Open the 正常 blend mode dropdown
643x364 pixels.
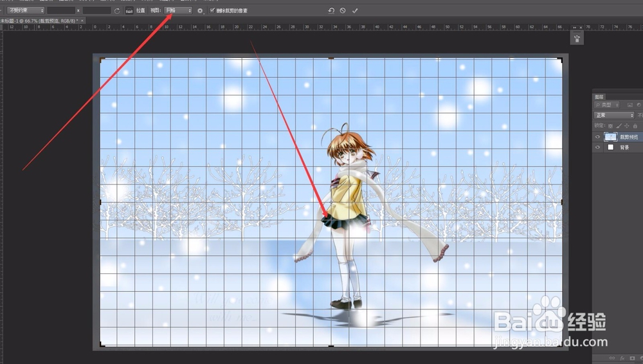[614, 115]
